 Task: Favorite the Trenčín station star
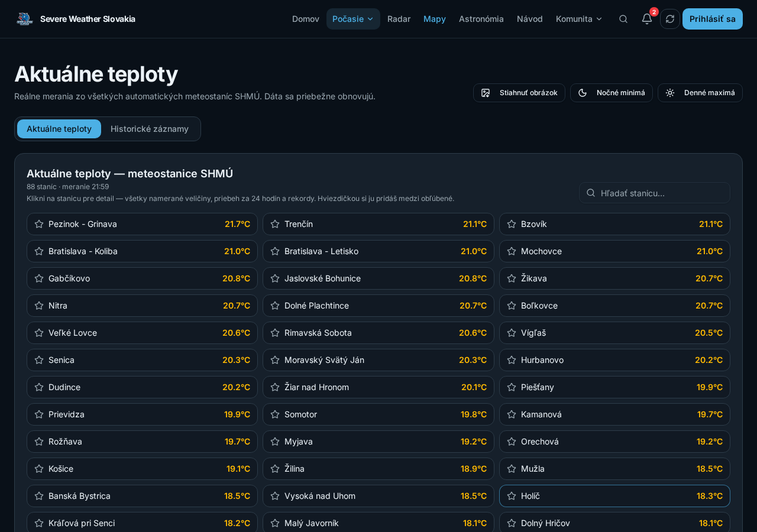coord(275,224)
